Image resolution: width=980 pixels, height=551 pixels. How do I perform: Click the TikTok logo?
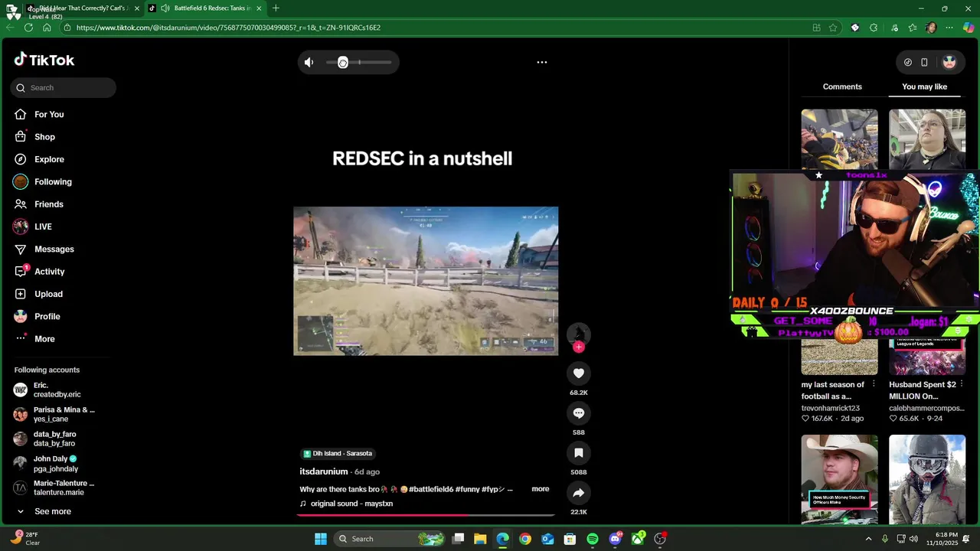[44, 60]
